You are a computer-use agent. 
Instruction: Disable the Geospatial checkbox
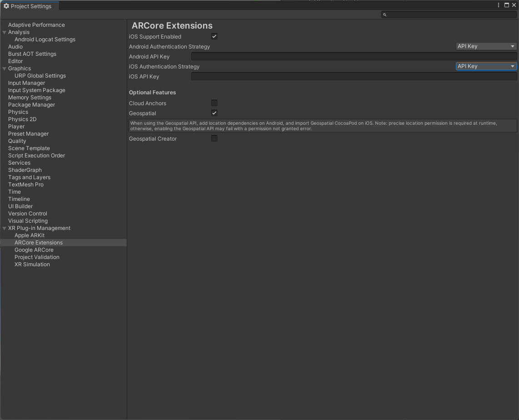point(214,113)
